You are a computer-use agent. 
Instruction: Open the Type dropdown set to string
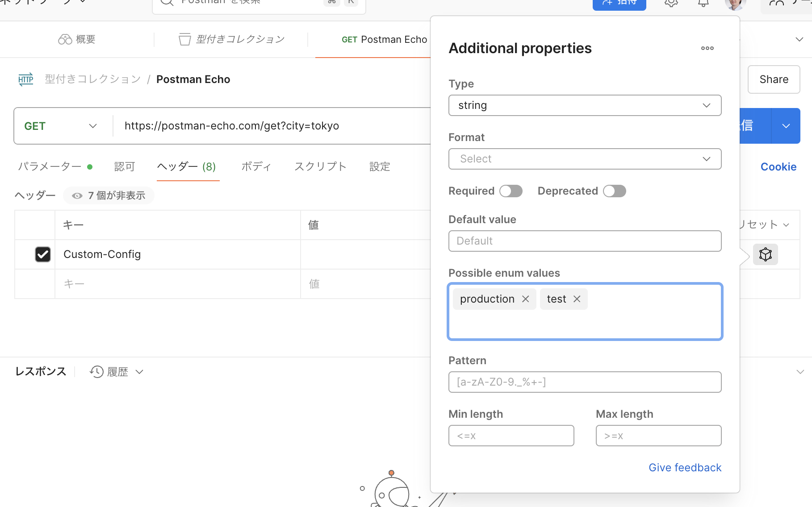click(x=585, y=105)
